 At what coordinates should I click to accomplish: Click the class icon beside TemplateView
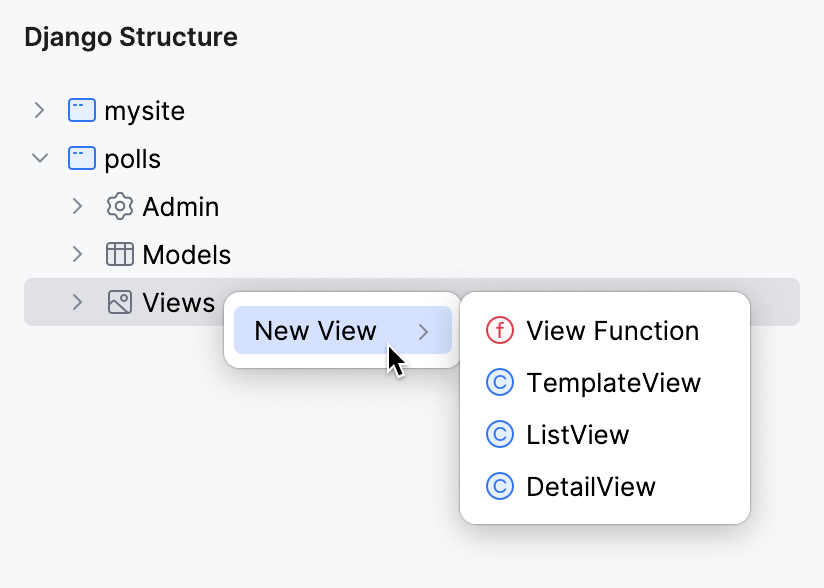tap(500, 383)
